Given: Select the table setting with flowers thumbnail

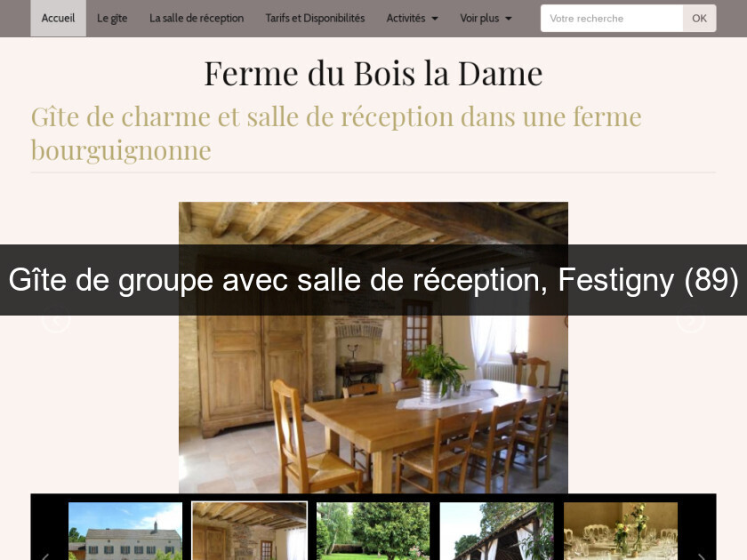Looking at the screenshot, I should (x=621, y=531).
